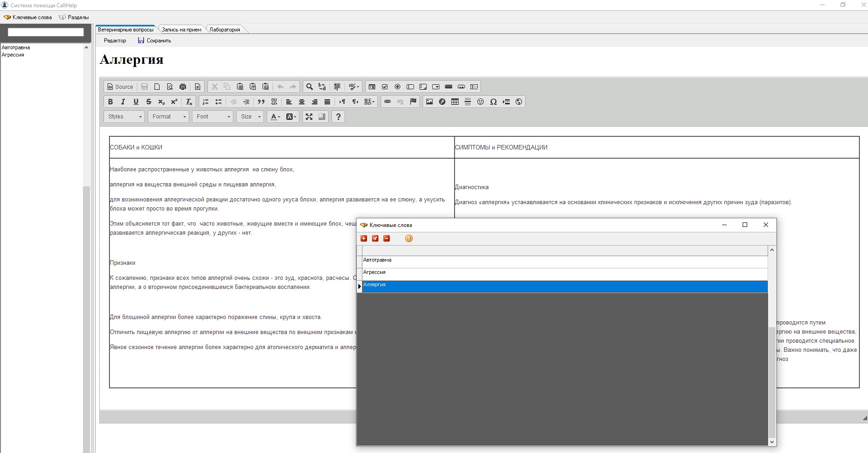Open the Styles dropdown
Image resolution: width=868 pixels, height=453 pixels.
[124, 117]
